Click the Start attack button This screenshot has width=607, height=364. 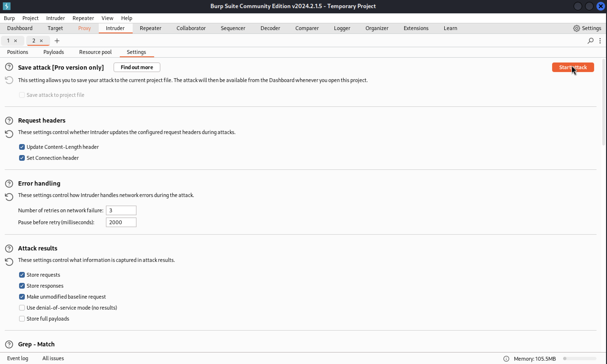pyautogui.click(x=573, y=67)
